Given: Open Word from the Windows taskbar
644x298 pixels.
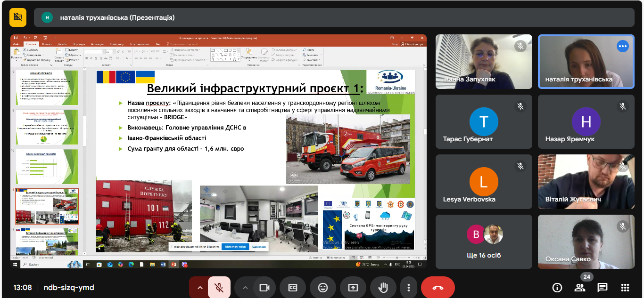Looking at the screenshot, I should [164, 265].
